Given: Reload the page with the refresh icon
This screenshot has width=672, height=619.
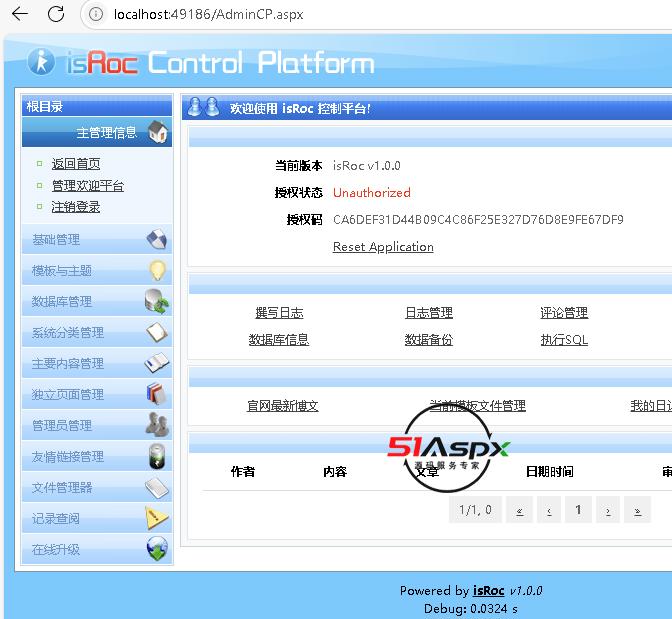Looking at the screenshot, I should (x=56, y=14).
